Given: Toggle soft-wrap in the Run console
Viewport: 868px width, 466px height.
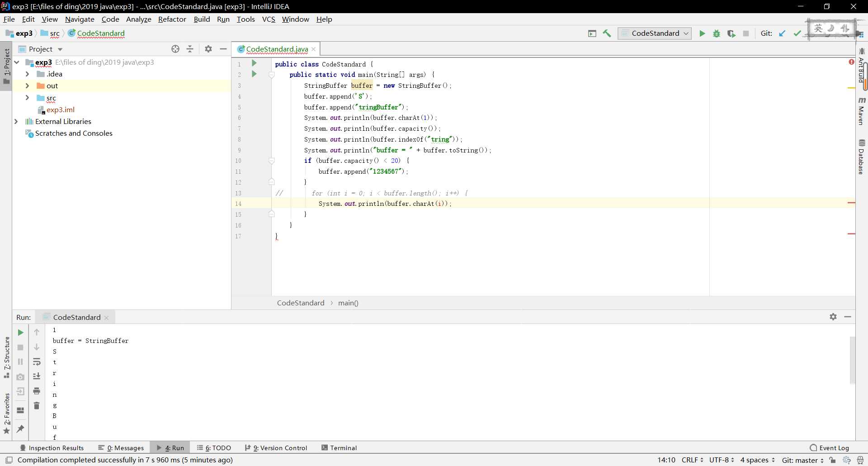Looking at the screenshot, I should 37,362.
